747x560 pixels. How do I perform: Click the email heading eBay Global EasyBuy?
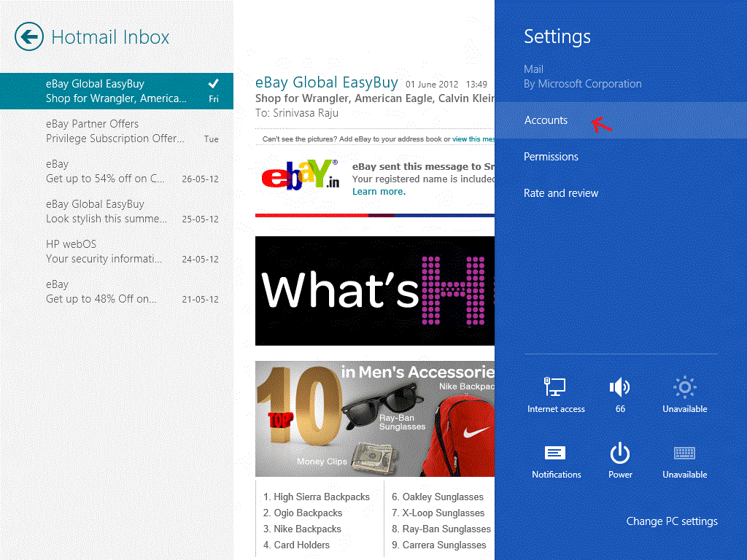point(326,82)
